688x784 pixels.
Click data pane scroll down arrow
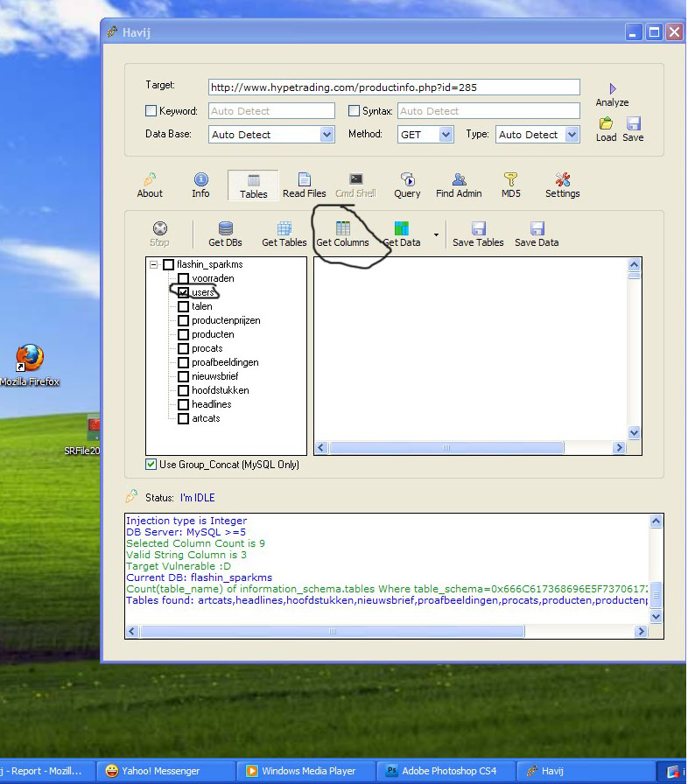pyautogui.click(x=634, y=433)
